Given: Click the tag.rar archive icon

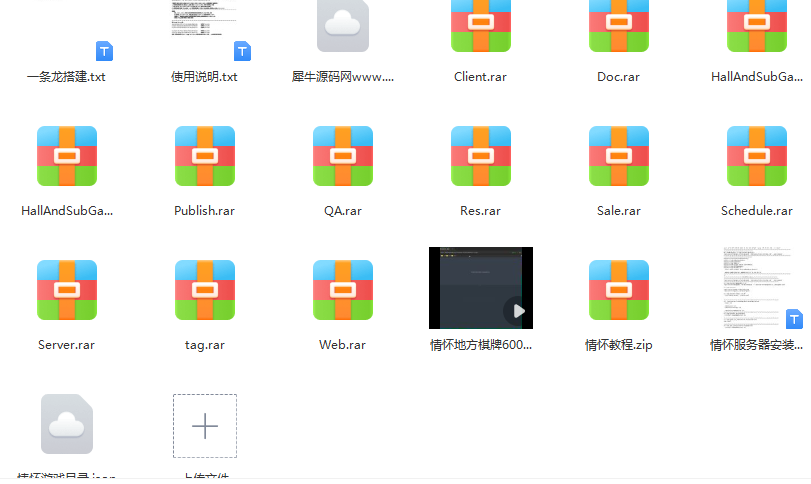Looking at the screenshot, I should click(205, 290).
